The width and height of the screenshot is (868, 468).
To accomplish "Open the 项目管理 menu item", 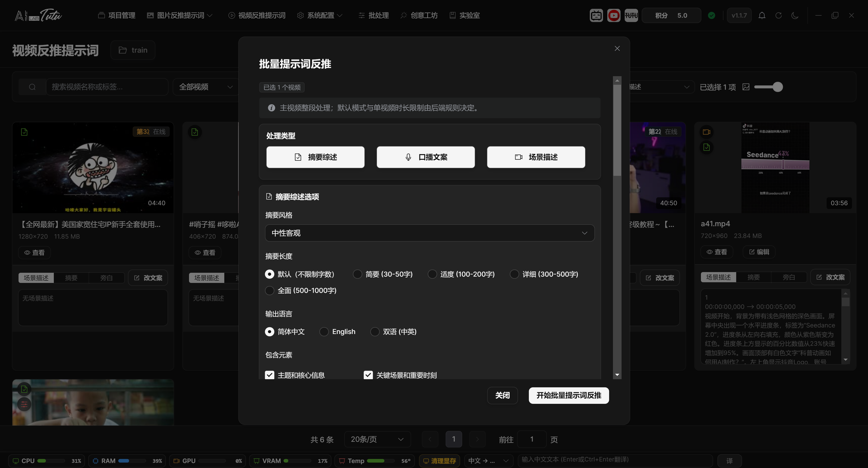I will (117, 16).
